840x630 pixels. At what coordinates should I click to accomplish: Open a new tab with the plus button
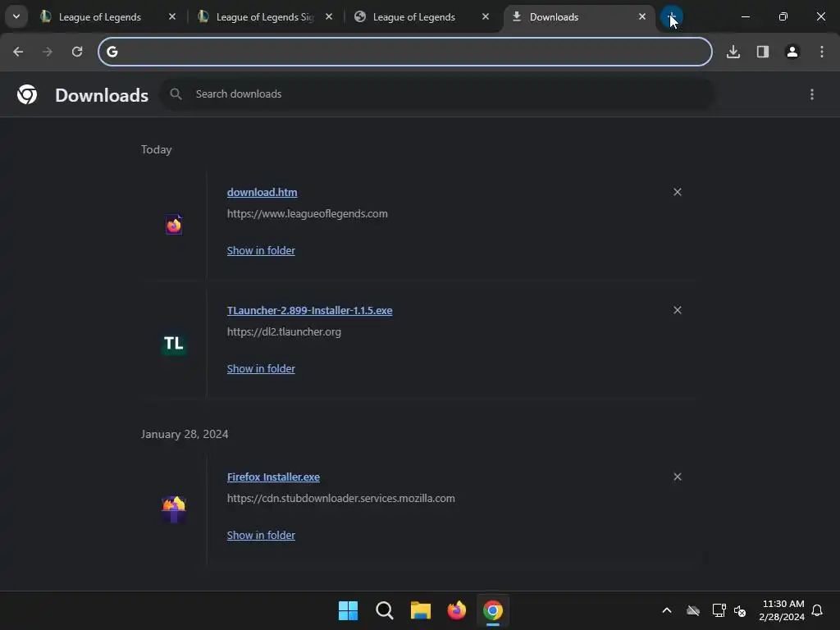pyautogui.click(x=671, y=17)
